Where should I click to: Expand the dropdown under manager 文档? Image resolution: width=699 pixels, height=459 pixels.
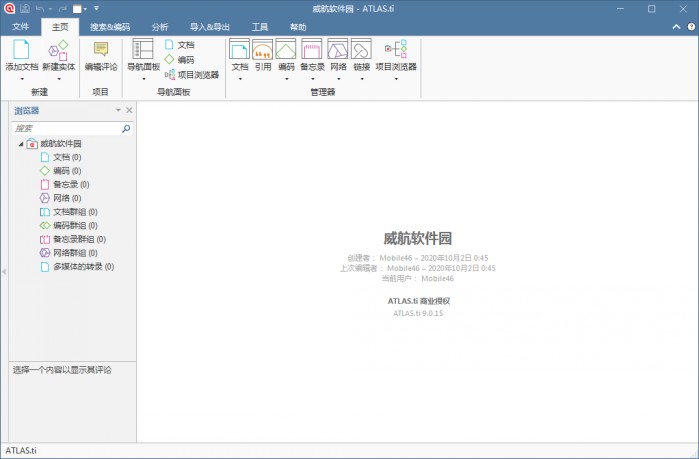(x=240, y=79)
